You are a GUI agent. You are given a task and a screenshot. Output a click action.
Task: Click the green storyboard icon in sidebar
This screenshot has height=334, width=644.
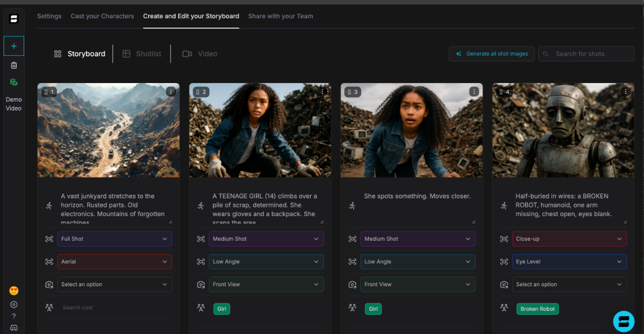click(x=14, y=83)
